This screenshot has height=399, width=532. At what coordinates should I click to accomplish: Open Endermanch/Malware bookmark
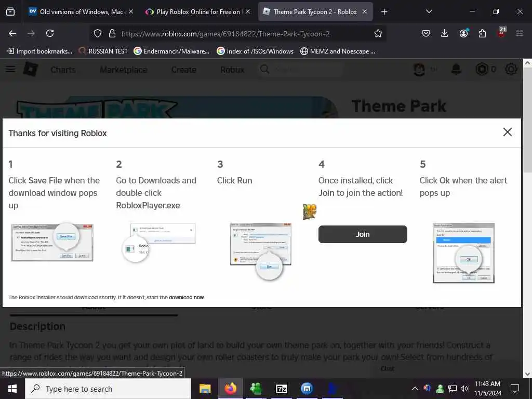point(171,51)
